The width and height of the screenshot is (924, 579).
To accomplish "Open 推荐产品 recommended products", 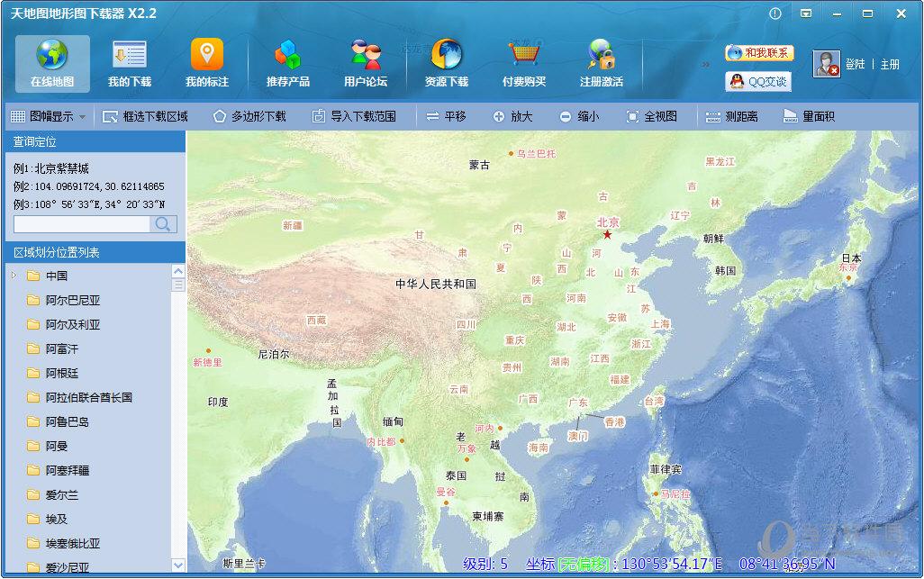I will tap(288, 64).
